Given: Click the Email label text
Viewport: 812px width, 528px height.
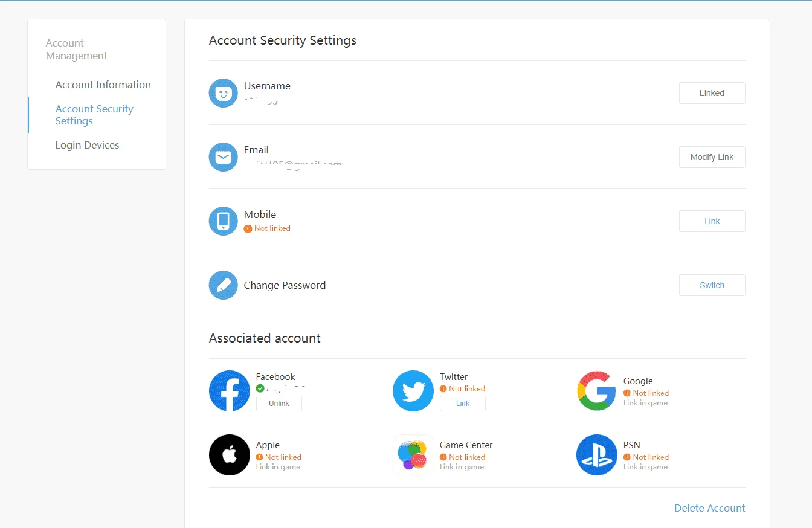Looking at the screenshot, I should (256, 150).
